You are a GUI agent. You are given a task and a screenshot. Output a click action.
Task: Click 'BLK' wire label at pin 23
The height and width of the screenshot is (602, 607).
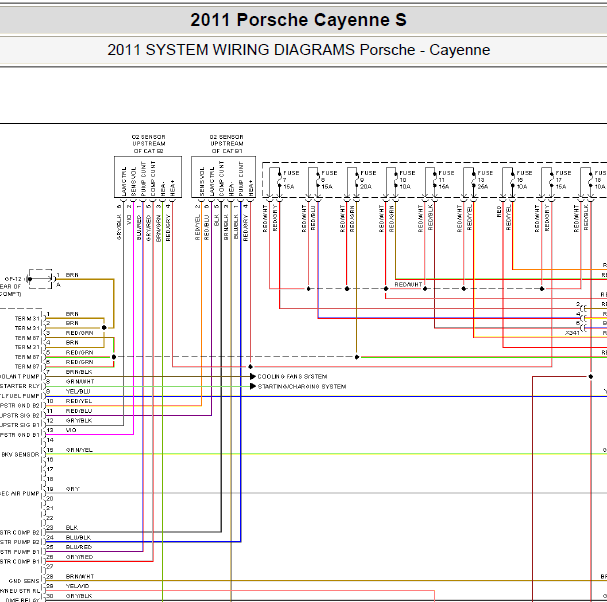pos(72,528)
